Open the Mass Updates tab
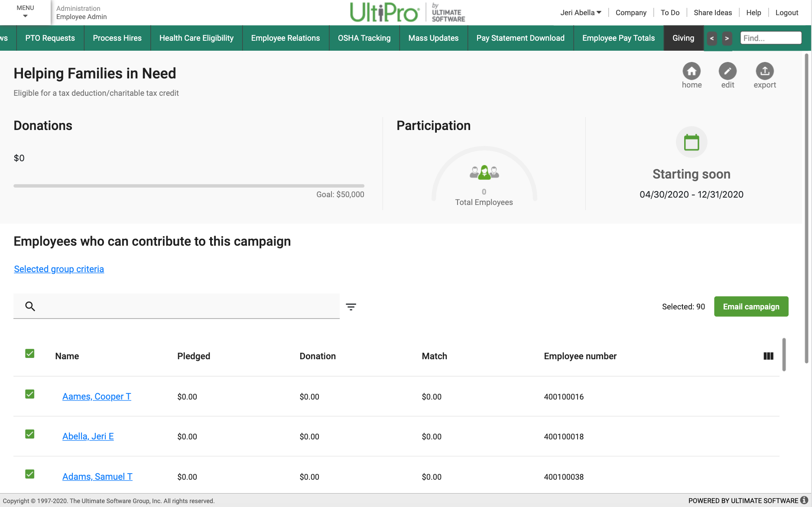 point(433,38)
